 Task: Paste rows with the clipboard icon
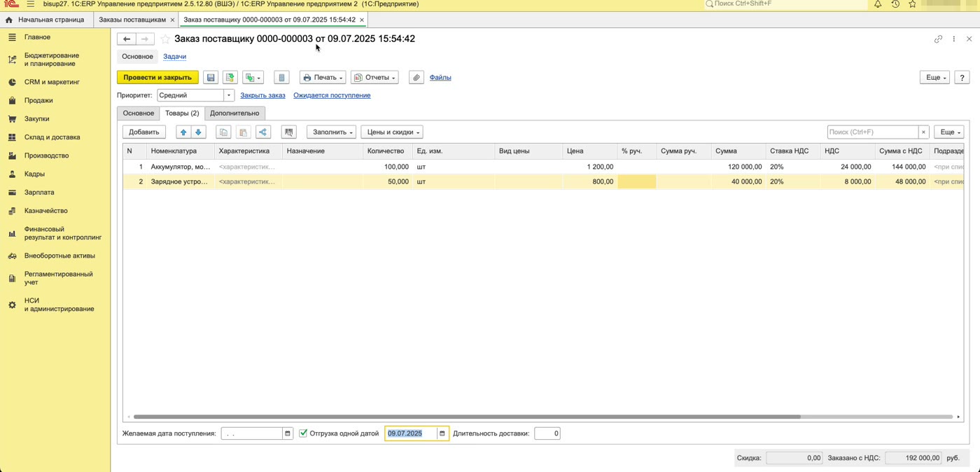click(243, 132)
